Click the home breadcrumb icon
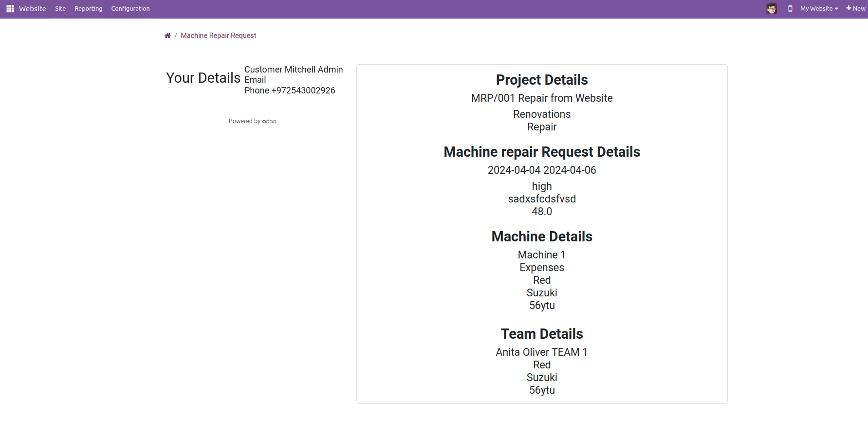The width and height of the screenshot is (868, 438). tap(167, 36)
